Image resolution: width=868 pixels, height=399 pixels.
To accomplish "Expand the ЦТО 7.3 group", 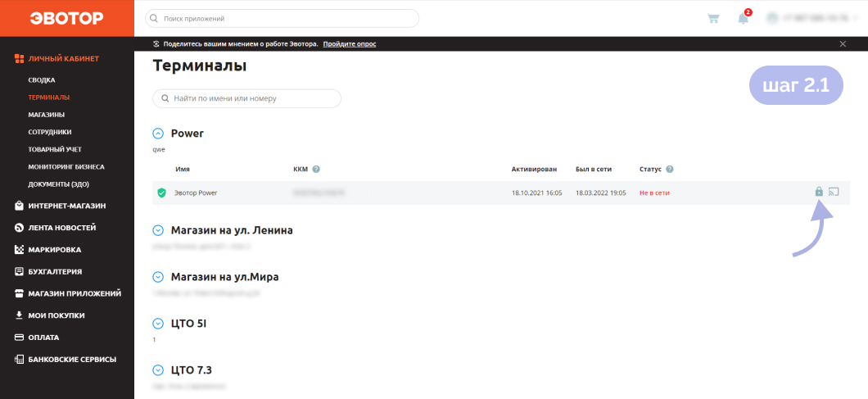I will [158, 370].
